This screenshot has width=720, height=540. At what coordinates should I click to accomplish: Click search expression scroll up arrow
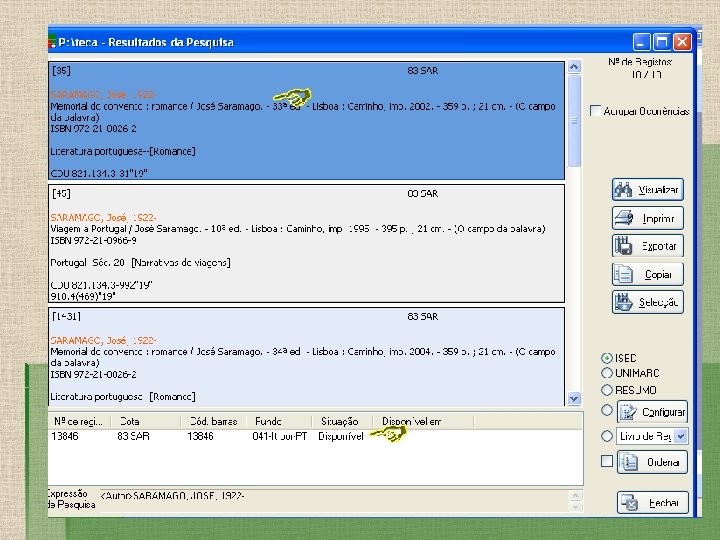[575, 495]
